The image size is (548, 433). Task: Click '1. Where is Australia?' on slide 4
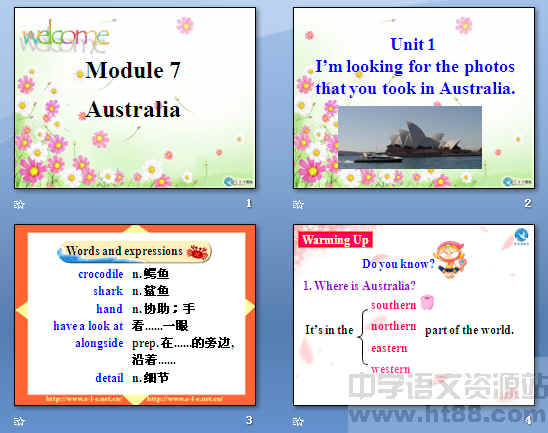click(x=360, y=286)
